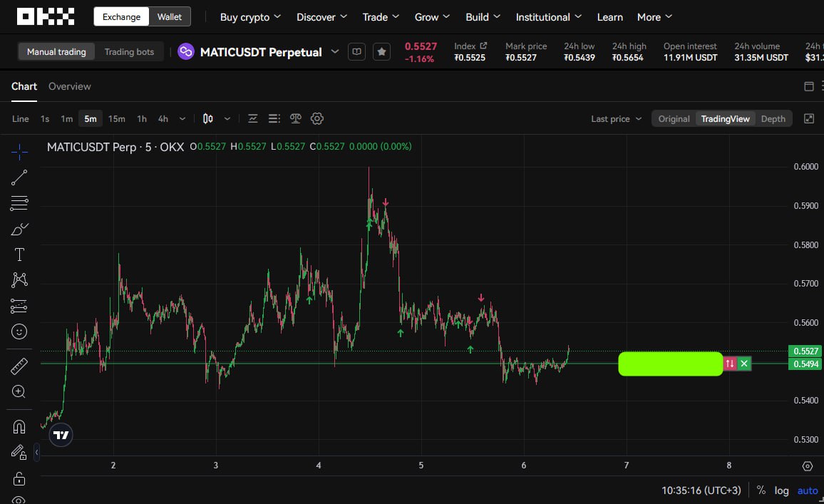Open the indicators icon in chart toolbar
The image size is (824, 504).
click(253, 119)
